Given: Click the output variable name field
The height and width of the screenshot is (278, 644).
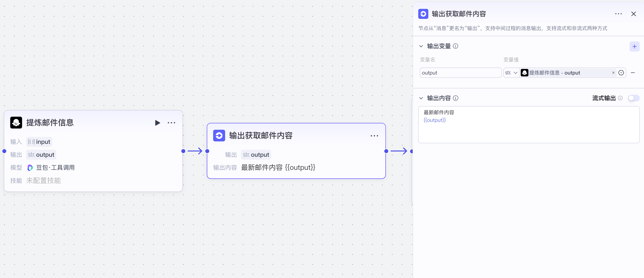Looking at the screenshot, I should click(461, 73).
